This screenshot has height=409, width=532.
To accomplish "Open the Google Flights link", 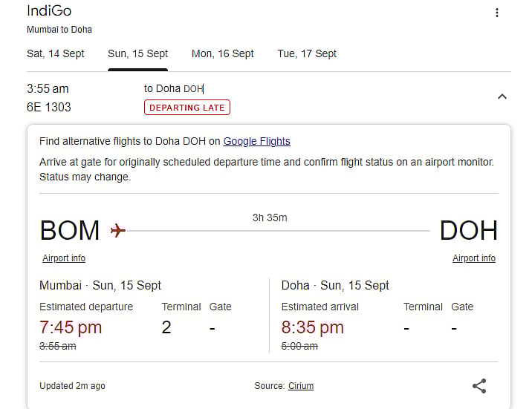I will pos(256,141).
